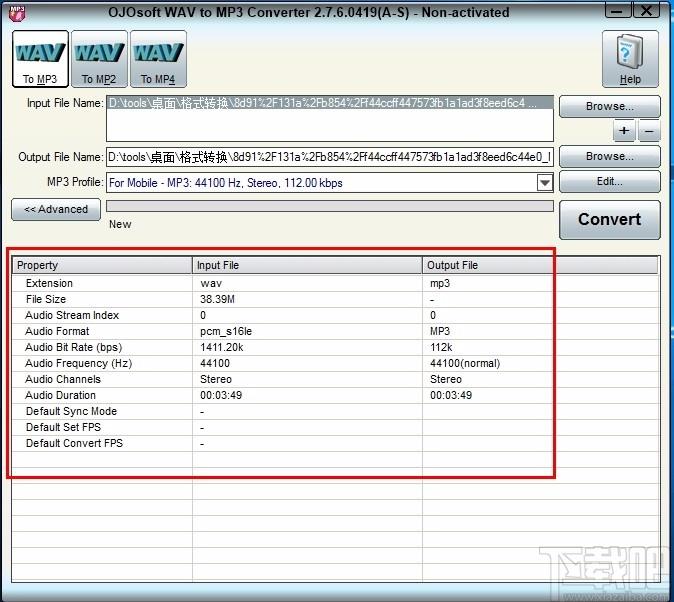Click the New status text
Screen dimensions: 674x602
pos(120,224)
